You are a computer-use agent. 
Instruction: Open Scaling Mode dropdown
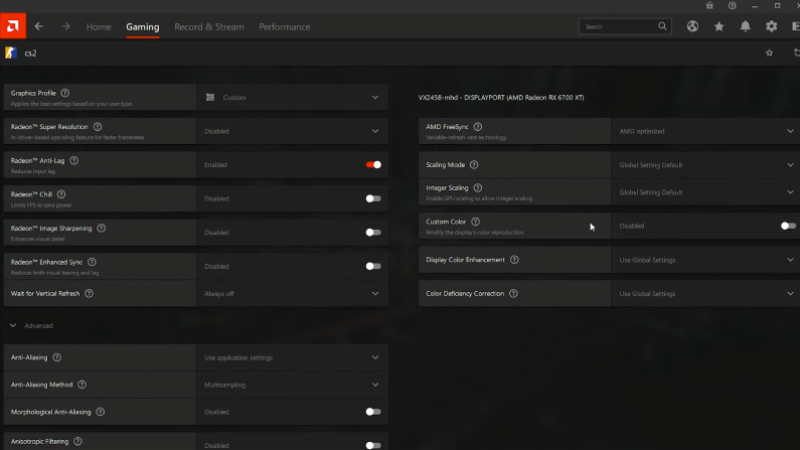[706, 165]
